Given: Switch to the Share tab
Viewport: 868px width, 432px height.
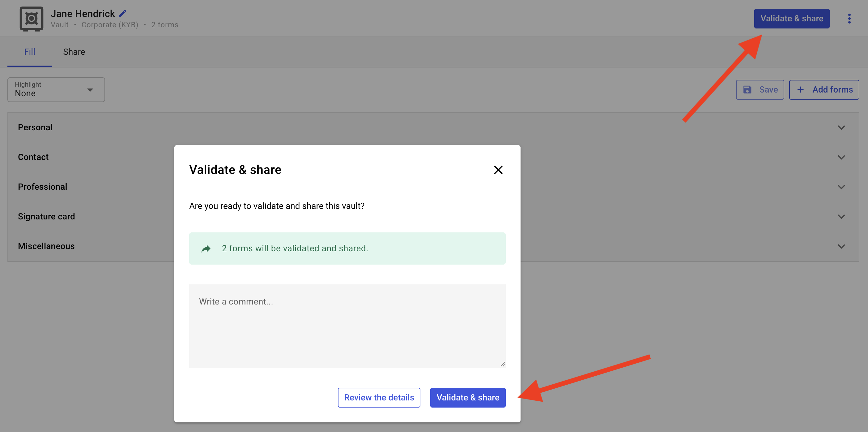Looking at the screenshot, I should 74,52.
